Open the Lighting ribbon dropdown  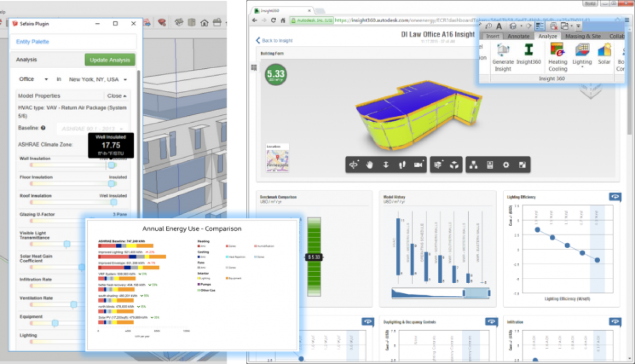[582, 55]
